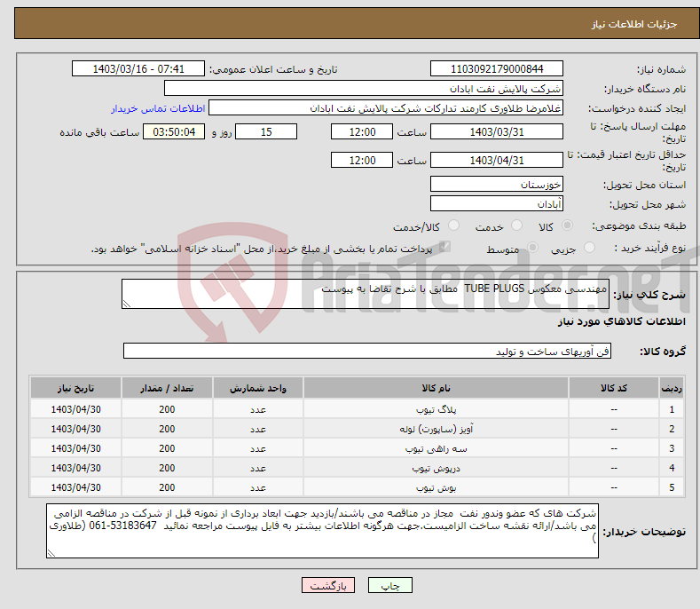Click the تعداد / مقدار column header
700x609 pixels.
coord(167,388)
